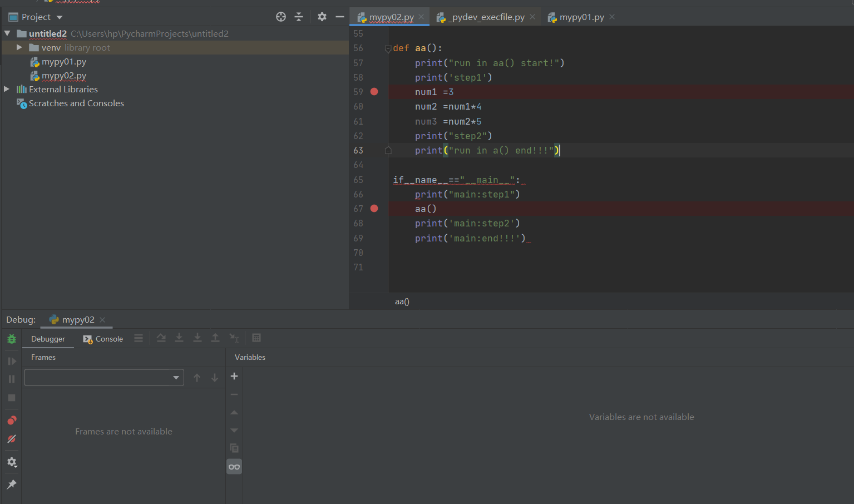The image size is (854, 504).
Task: Click on print("main:step1") code line
Action: (x=467, y=194)
